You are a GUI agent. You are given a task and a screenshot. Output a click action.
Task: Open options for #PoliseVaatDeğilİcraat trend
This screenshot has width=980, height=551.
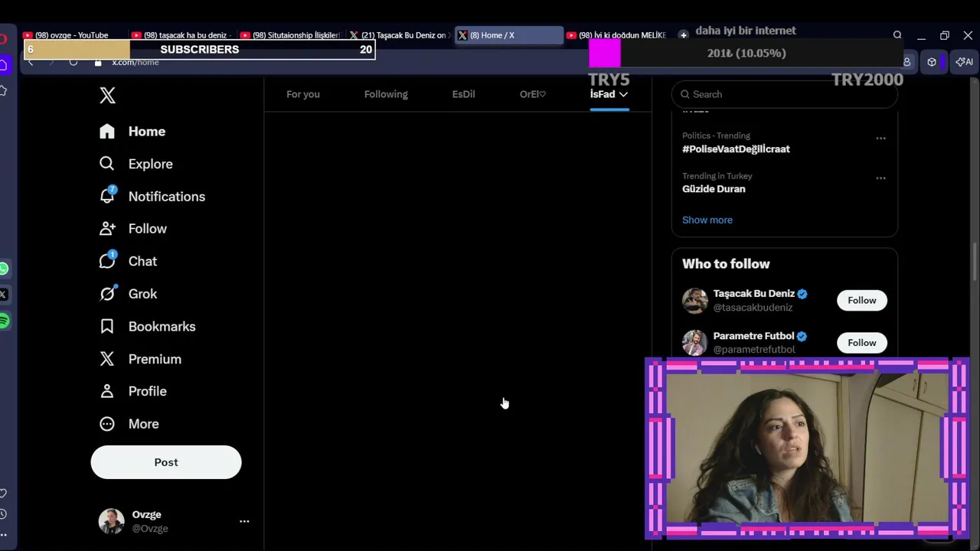click(880, 139)
